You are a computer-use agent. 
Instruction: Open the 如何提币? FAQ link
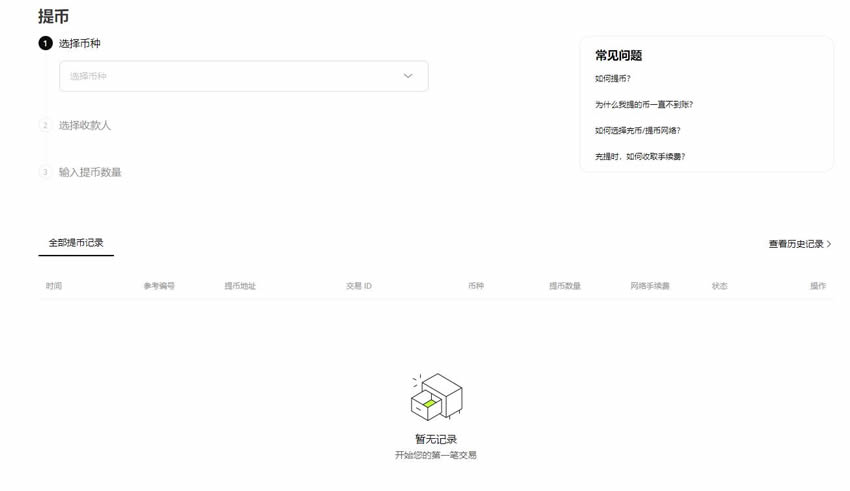tap(613, 79)
